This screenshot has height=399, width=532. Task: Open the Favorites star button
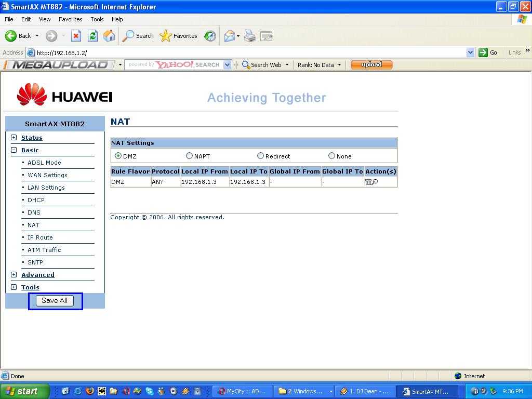[179, 36]
